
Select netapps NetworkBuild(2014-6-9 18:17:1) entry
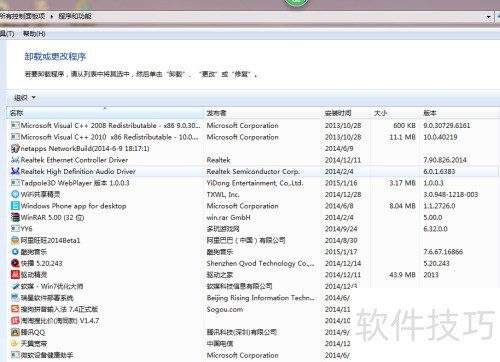85,148
